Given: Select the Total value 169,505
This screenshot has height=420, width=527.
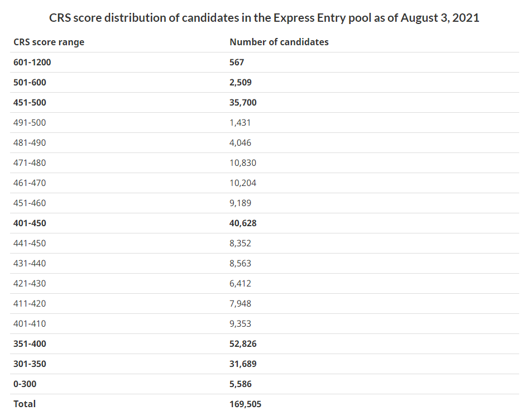Looking at the screenshot, I should [245, 404].
